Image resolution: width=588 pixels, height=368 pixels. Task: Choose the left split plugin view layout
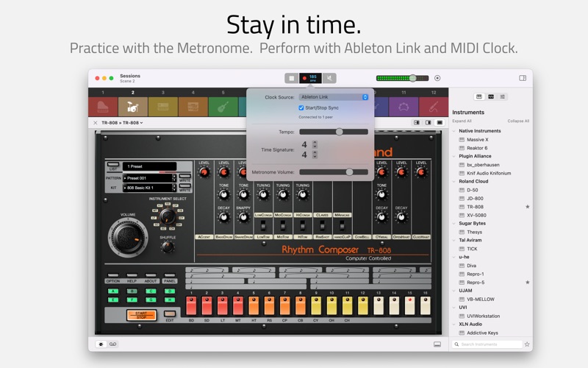(x=417, y=123)
